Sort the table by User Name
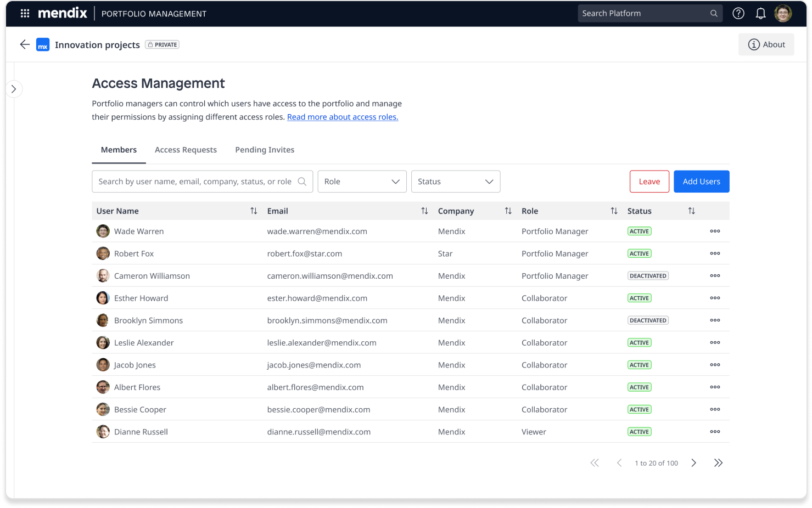The height and width of the screenshot is (508, 812). click(254, 211)
